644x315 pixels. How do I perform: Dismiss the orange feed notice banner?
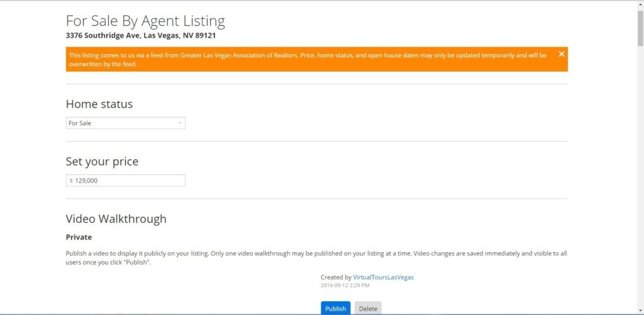click(561, 54)
